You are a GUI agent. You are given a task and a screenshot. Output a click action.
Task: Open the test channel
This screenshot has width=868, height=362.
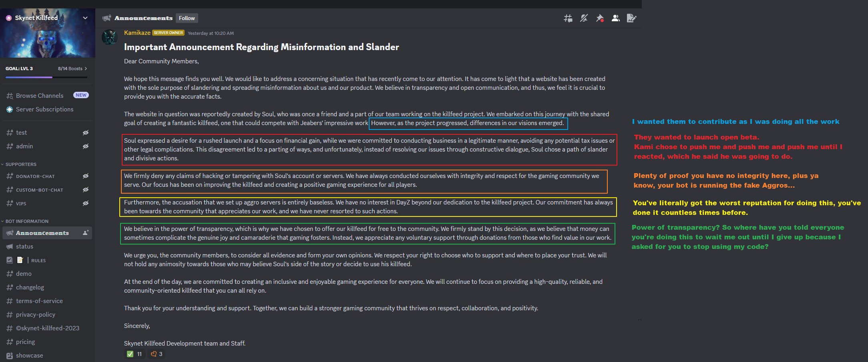(47, 133)
